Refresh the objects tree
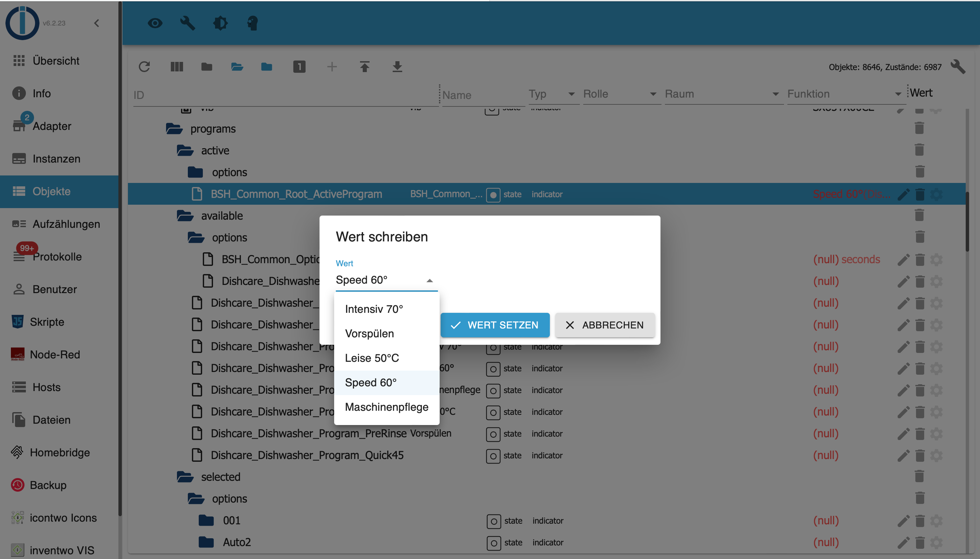Viewport: 980px width, 559px height. (x=144, y=67)
